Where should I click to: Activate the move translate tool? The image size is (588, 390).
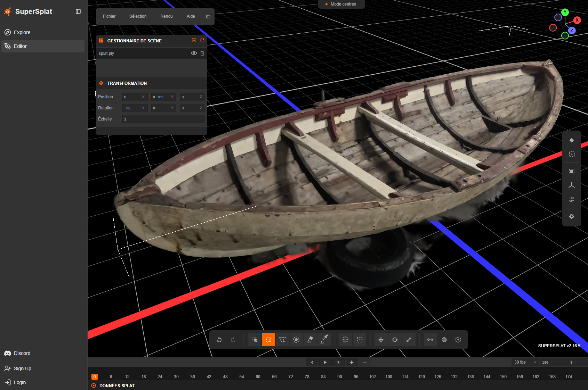click(x=381, y=340)
